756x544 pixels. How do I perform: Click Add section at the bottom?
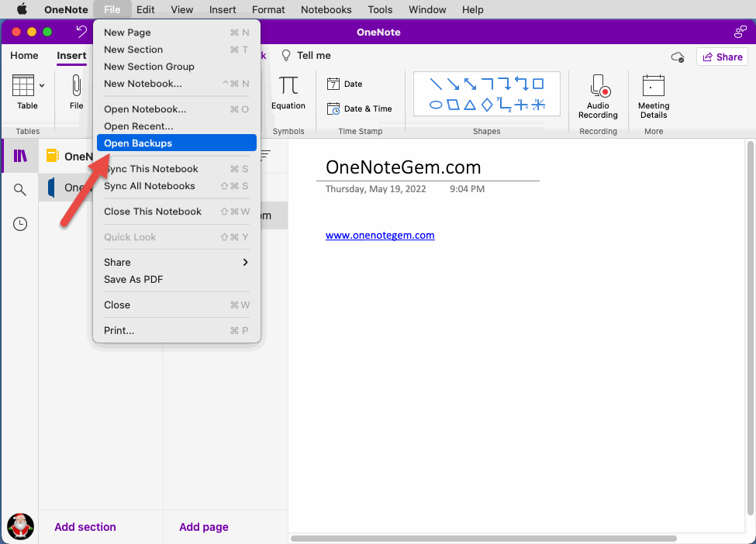(x=85, y=527)
